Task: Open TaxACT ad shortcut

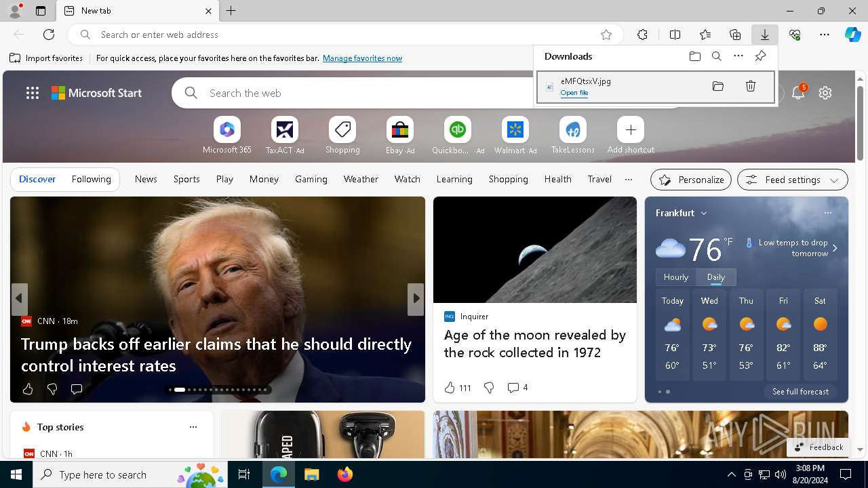Action: point(285,136)
